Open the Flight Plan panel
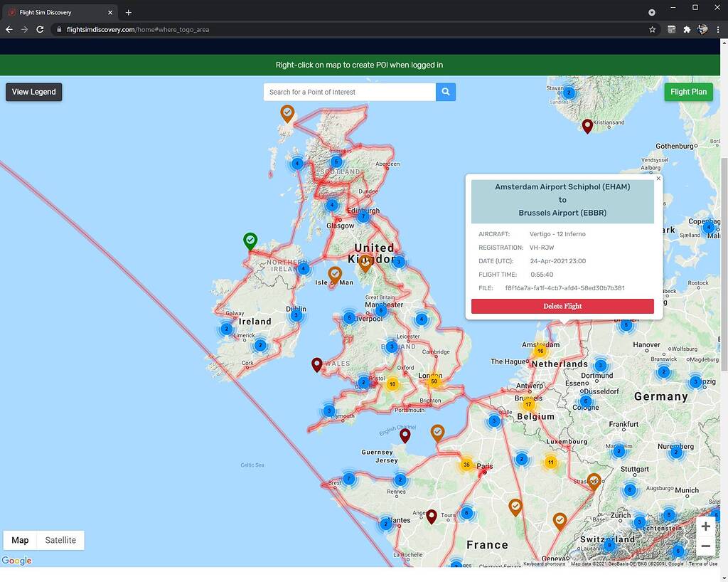This screenshot has width=728, height=582. click(x=688, y=92)
